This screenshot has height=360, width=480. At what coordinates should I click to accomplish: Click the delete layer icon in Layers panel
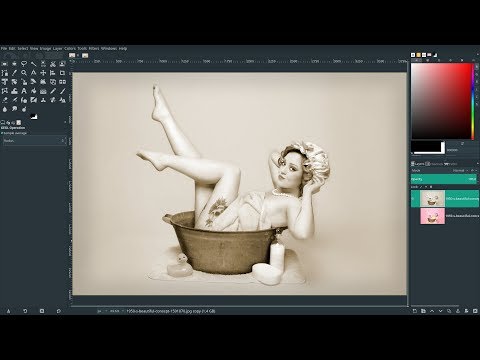(x=475, y=311)
